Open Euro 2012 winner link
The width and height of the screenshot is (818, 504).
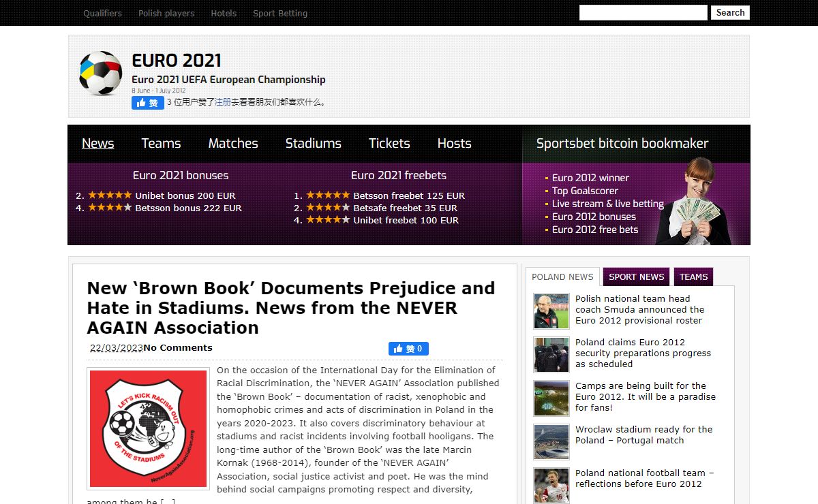click(x=590, y=178)
